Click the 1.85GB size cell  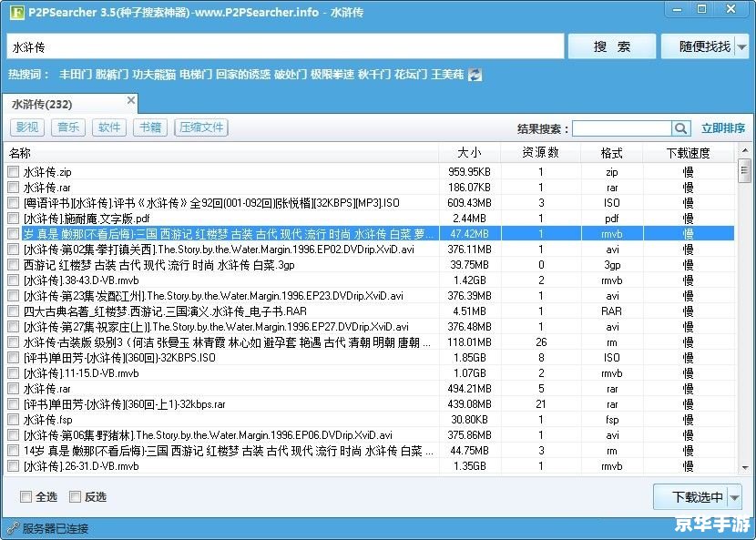pos(470,358)
